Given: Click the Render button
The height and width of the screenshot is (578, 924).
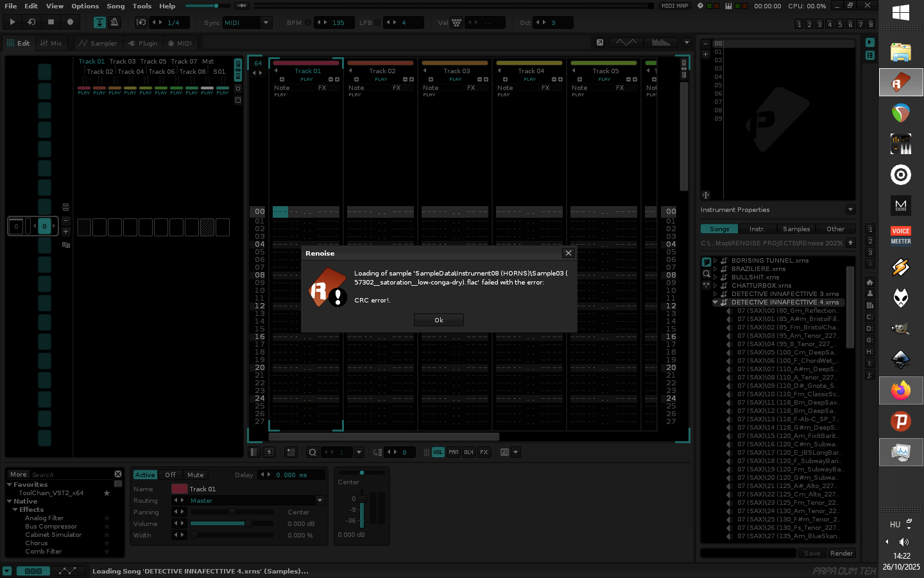Looking at the screenshot, I should pyautogui.click(x=841, y=553).
